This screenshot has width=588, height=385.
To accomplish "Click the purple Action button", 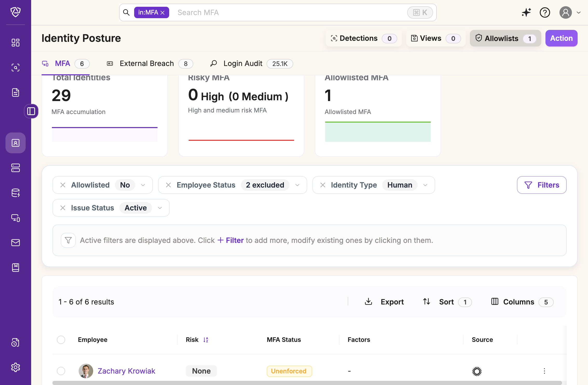I will pos(561,38).
